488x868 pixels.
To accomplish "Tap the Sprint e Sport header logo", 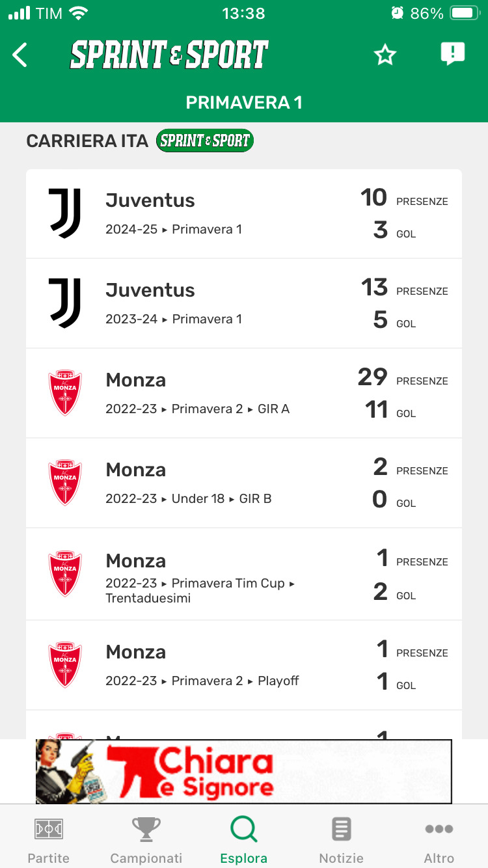I will [x=169, y=55].
